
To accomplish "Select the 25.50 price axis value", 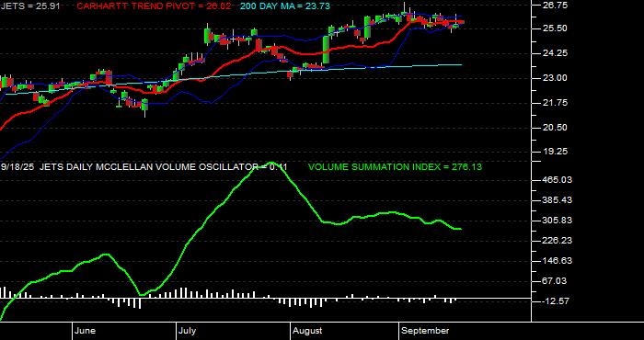I will (x=555, y=28).
